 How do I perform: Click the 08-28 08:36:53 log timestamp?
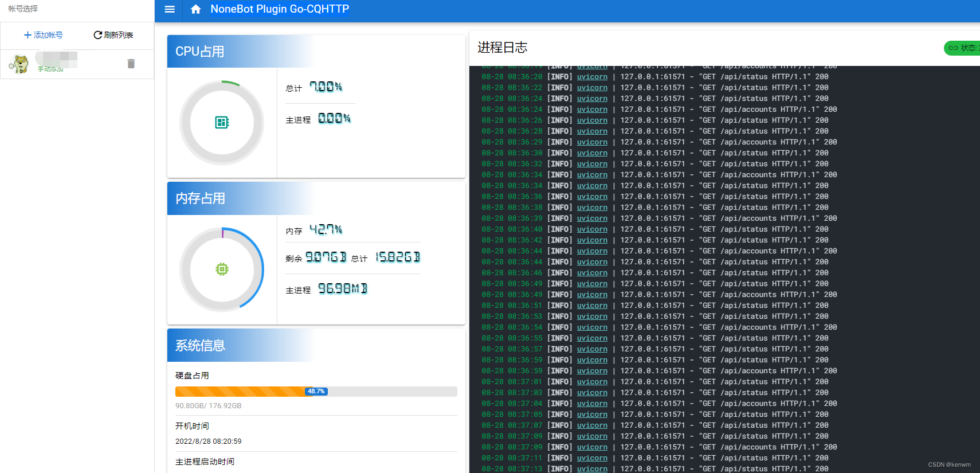coord(512,316)
